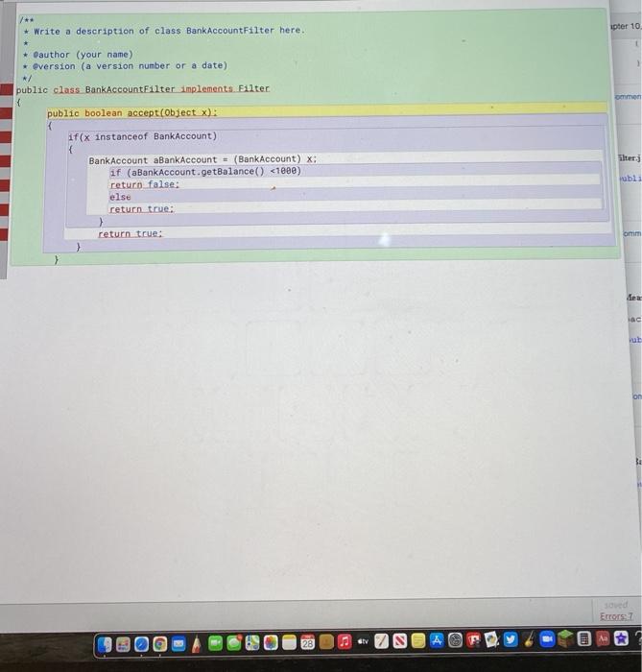Open Maps from the dock
This screenshot has height=672, width=642.
coord(252,642)
